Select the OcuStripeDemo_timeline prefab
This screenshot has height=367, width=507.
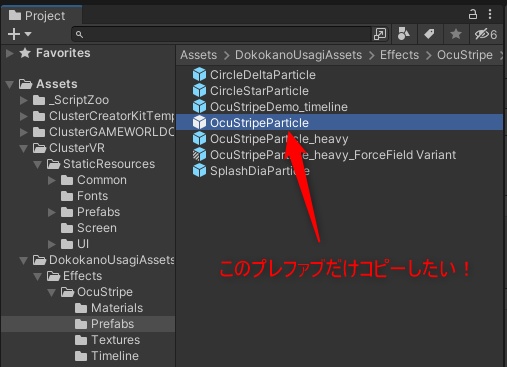339,107
